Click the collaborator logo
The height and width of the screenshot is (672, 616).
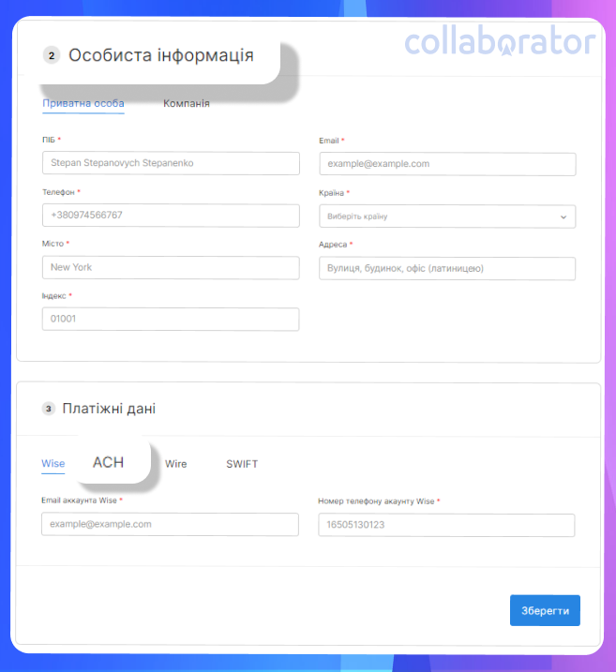click(501, 40)
